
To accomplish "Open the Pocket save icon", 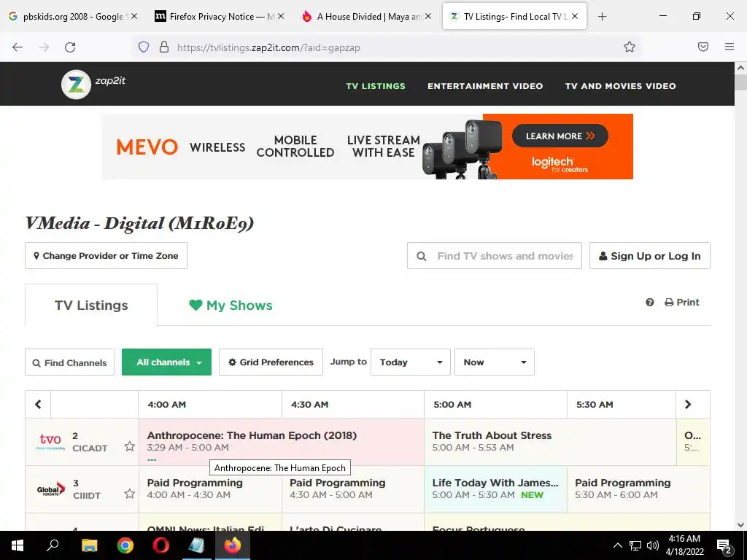I will 703,47.
